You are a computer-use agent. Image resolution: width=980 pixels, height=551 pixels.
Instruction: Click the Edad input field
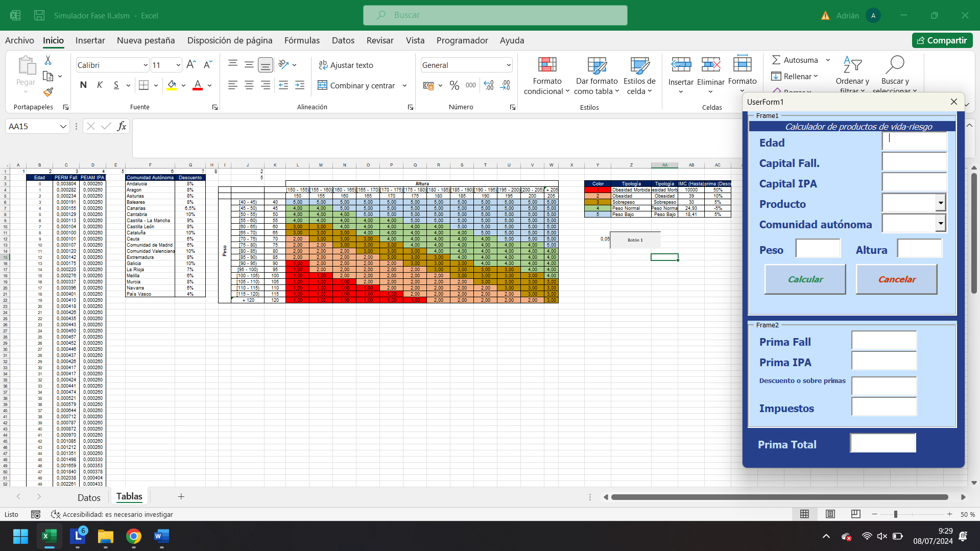(x=914, y=141)
